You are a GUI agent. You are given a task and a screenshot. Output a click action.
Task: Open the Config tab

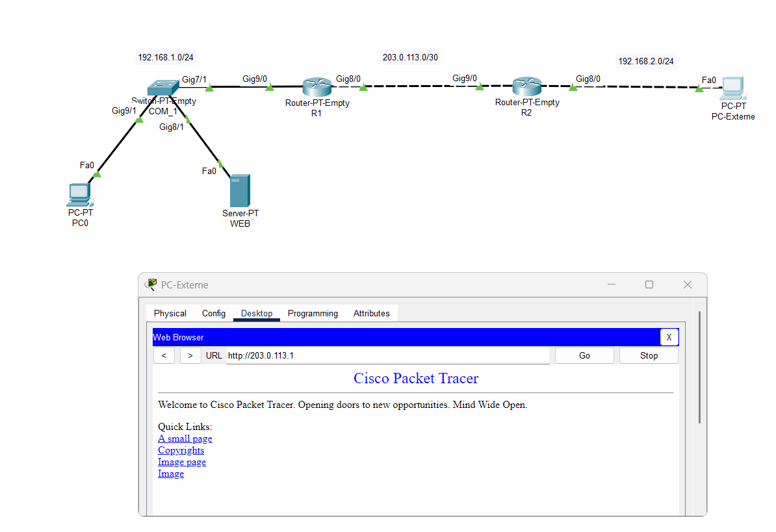tap(213, 313)
